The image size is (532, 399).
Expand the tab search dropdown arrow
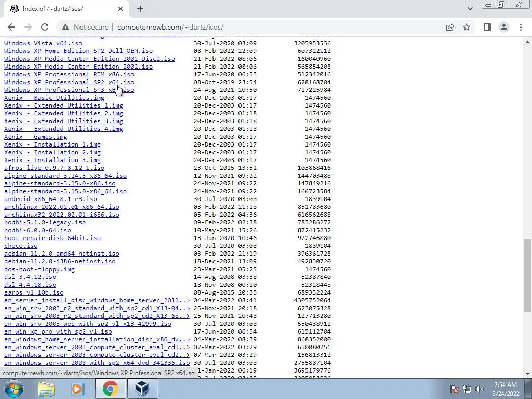[x=470, y=9]
